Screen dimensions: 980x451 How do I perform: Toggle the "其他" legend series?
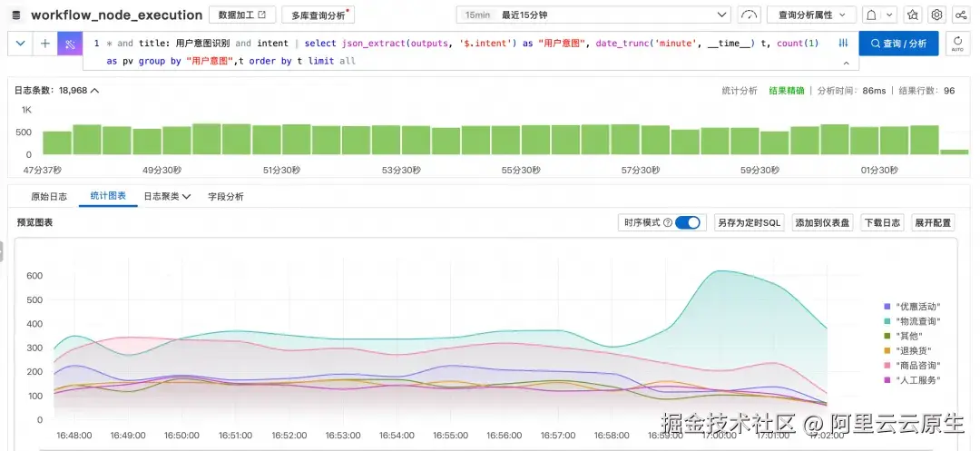click(x=903, y=336)
